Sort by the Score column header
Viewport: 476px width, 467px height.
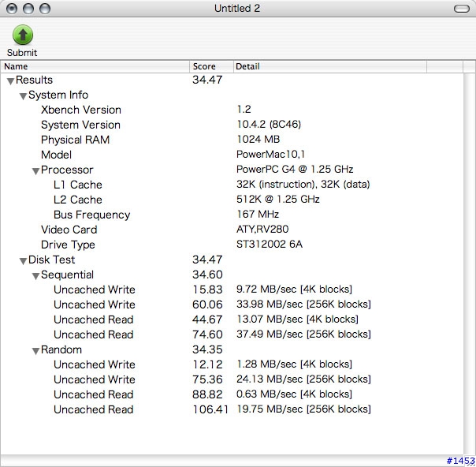211,66
